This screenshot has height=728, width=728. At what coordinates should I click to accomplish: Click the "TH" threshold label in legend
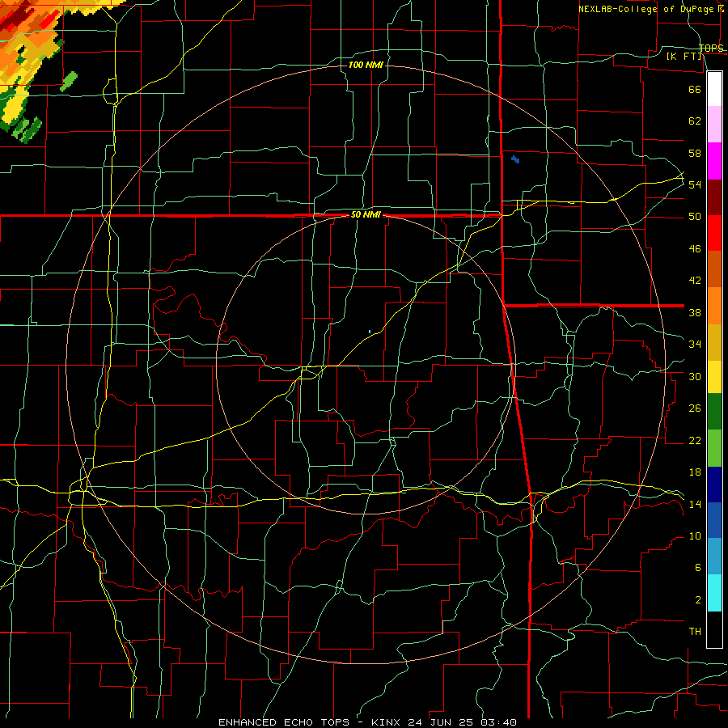pyautogui.click(x=695, y=632)
